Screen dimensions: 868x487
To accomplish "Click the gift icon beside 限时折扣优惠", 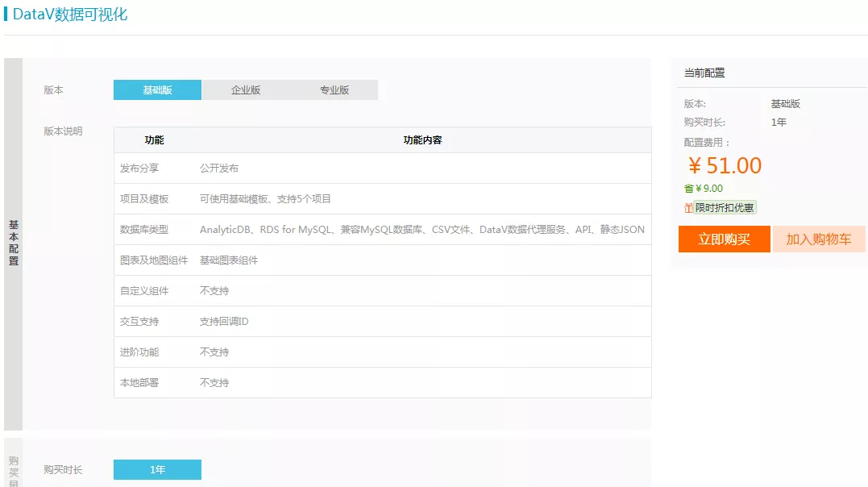I will pyautogui.click(x=688, y=208).
